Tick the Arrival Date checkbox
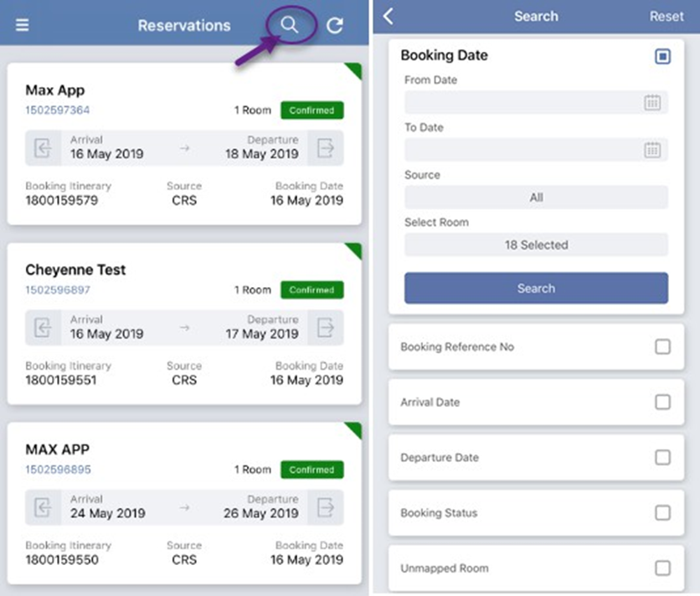Screen dimensions: 700x596 click(x=662, y=402)
